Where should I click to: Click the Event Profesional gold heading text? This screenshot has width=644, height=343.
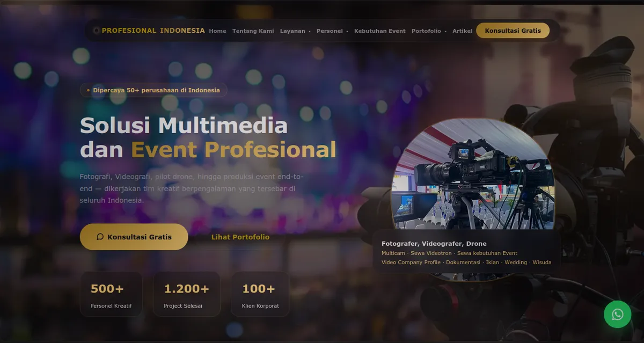[233, 150]
